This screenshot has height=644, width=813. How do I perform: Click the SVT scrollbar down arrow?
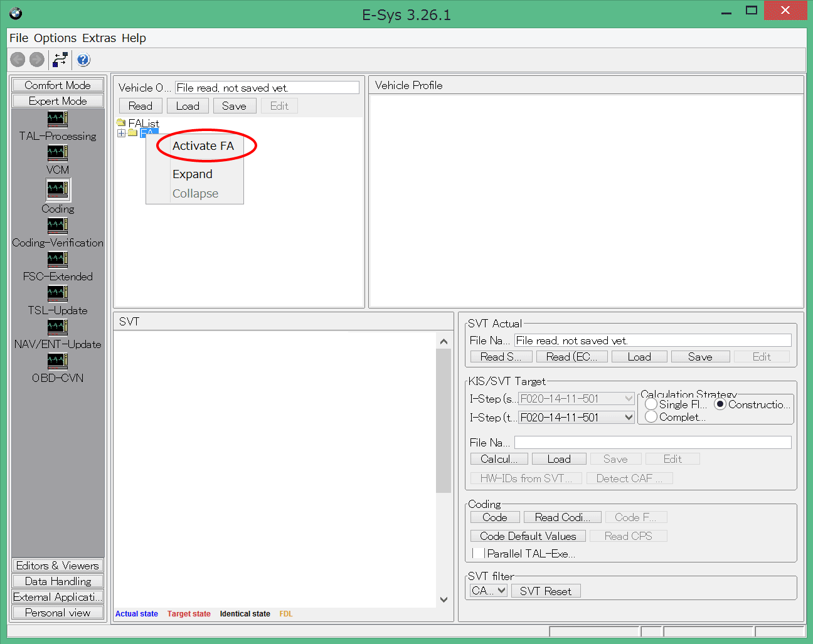click(444, 599)
